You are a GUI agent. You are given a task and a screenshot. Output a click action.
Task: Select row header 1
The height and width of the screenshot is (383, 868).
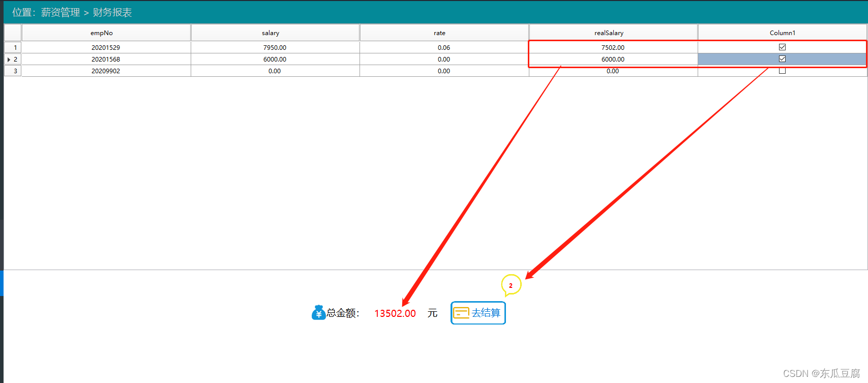point(13,47)
